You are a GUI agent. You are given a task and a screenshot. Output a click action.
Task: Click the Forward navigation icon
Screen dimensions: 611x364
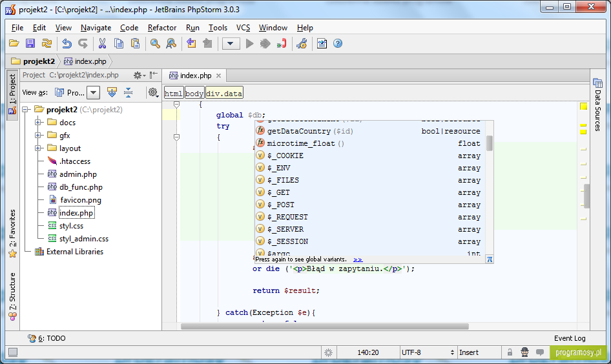click(x=207, y=43)
